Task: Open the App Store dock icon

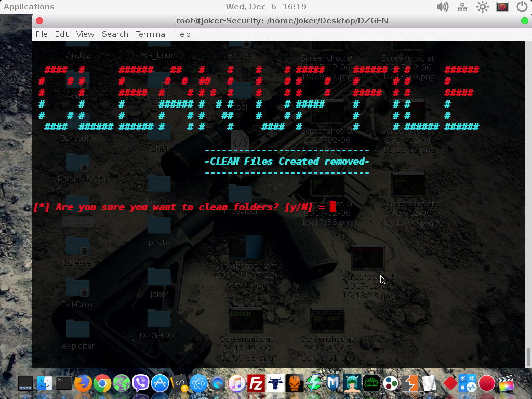Action: 160,383
